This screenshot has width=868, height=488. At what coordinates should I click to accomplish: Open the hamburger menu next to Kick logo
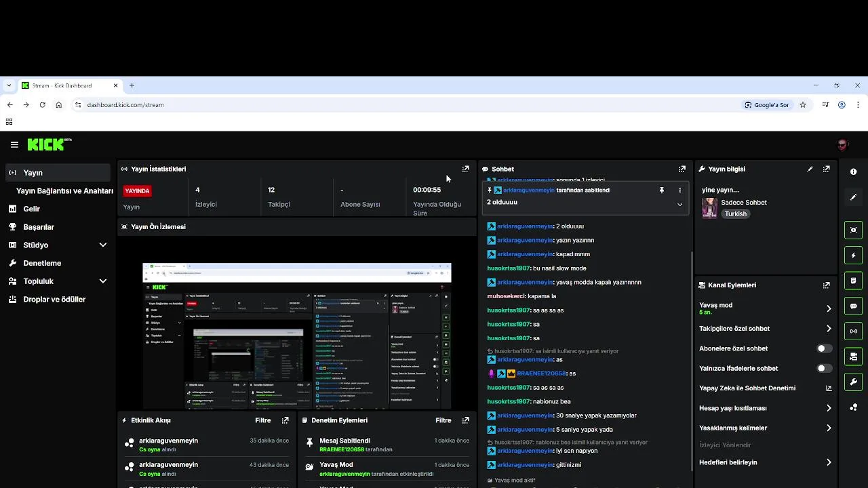click(x=14, y=144)
